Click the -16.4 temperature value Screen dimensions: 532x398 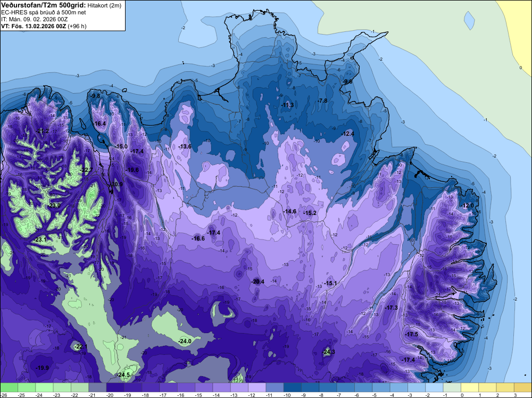(100, 123)
